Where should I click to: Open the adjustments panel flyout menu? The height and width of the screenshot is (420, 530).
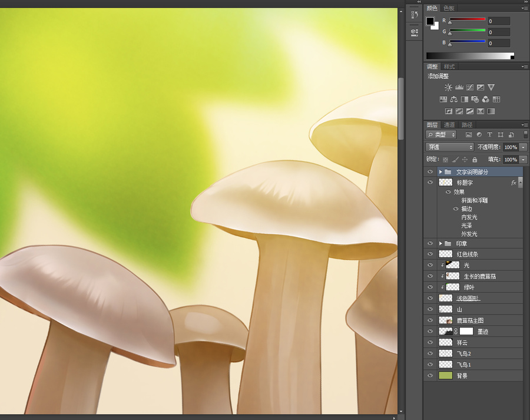click(525, 67)
